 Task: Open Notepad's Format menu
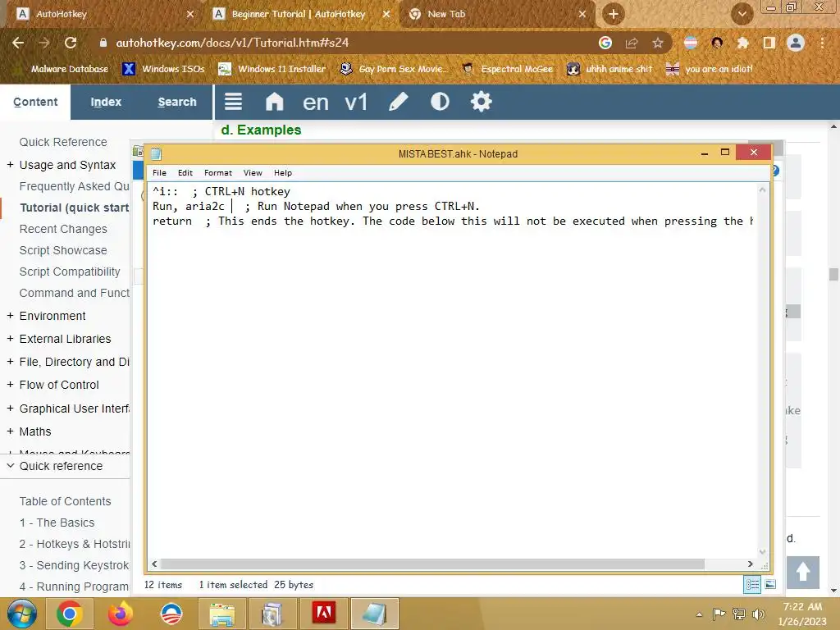[x=218, y=172]
